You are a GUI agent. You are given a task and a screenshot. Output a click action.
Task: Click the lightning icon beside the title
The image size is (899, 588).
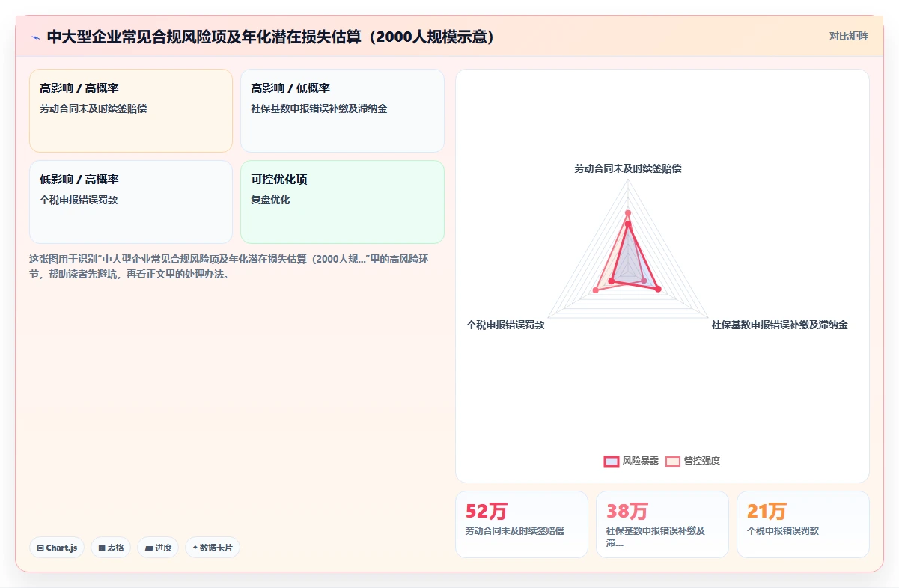[35, 37]
